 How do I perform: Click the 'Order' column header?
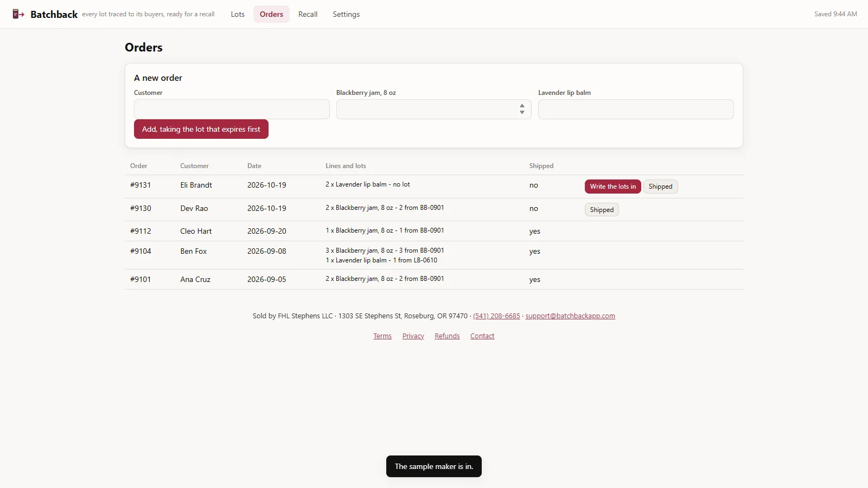(x=138, y=166)
